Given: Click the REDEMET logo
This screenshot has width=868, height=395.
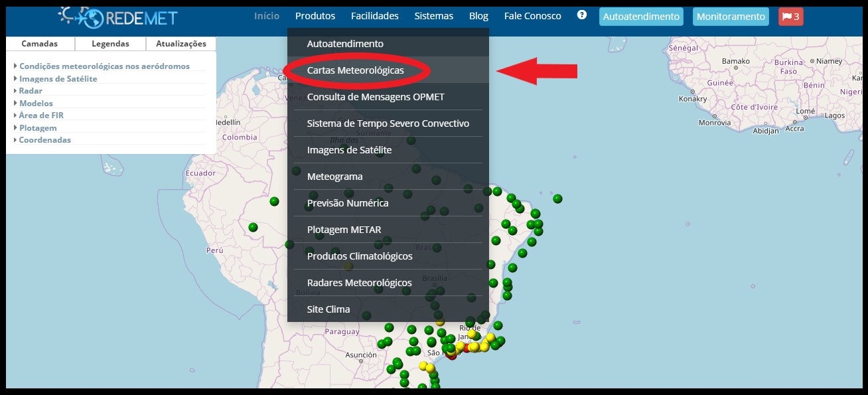Looking at the screenshot, I should click(118, 16).
